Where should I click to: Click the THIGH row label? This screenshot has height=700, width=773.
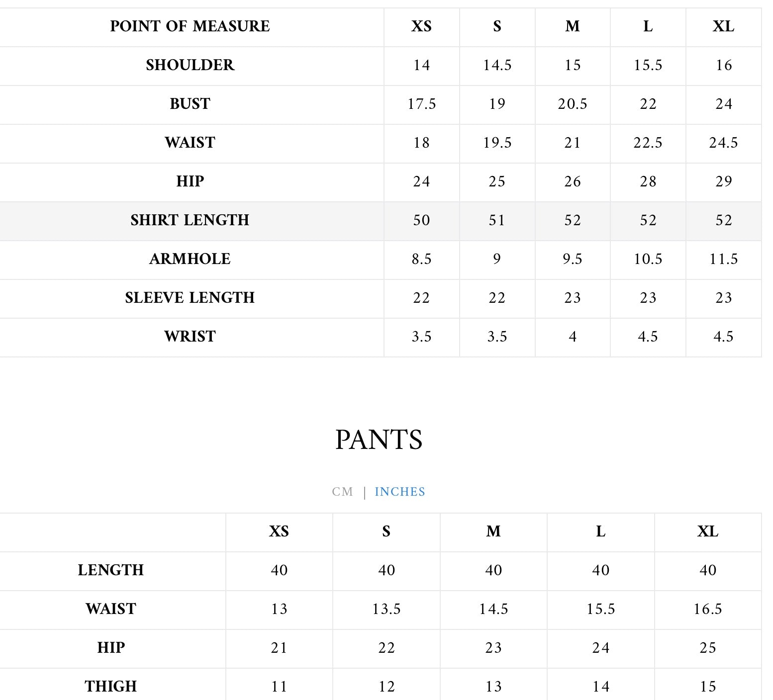(x=111, y=687)
